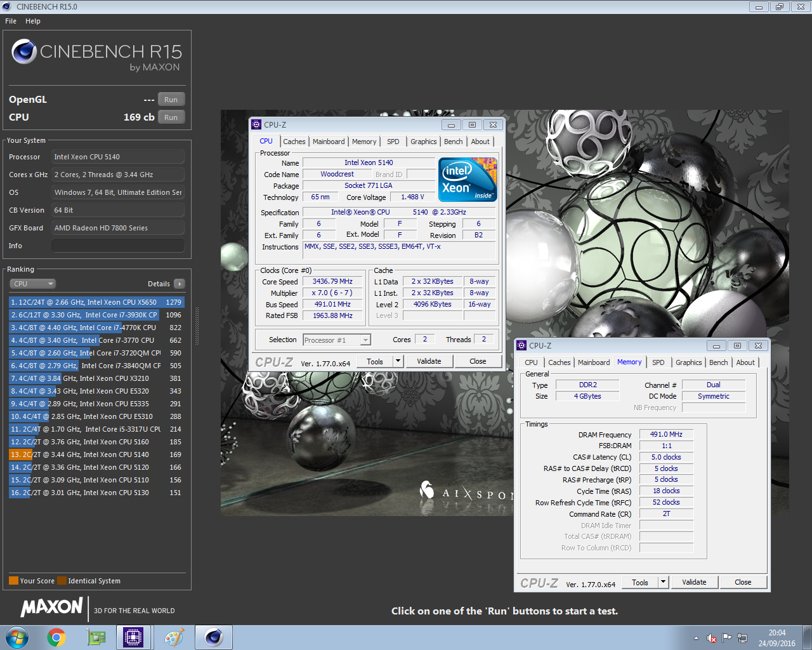Image resolution: width=812 pixels, height=650 pixels.
Task: Open Tools dropdown arrow in Memory window
Action: click(663, 582)
